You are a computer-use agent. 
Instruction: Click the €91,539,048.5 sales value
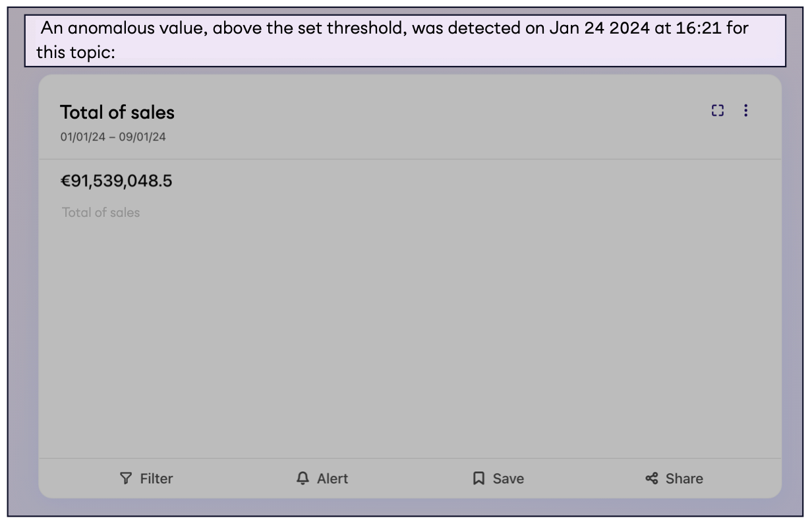pyautogui.click(x=116, y=181)
